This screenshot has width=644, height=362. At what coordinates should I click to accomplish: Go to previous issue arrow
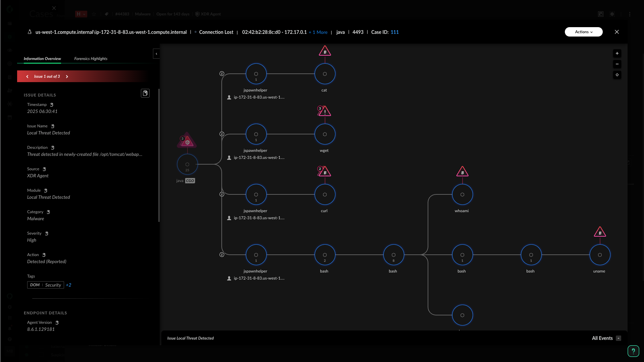coord(27,76)
